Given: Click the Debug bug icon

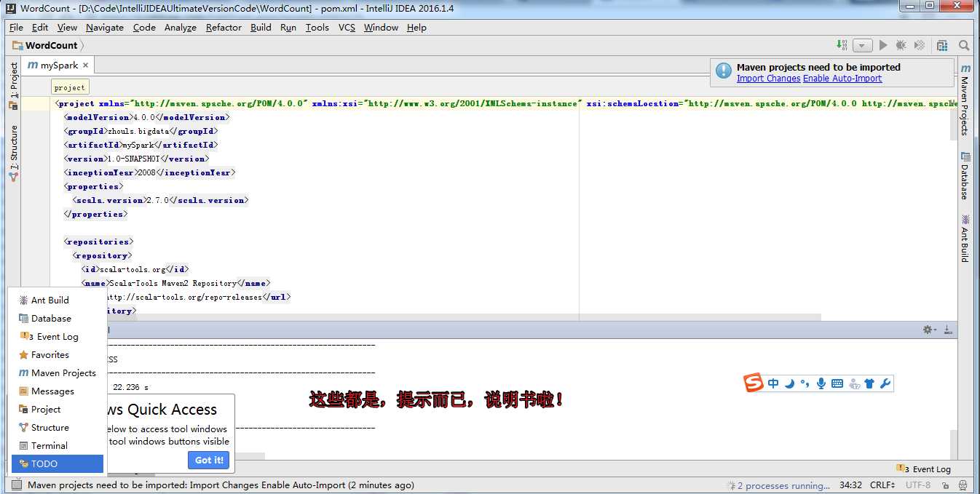Looking at the screenshot, I should tap(901, 45).
